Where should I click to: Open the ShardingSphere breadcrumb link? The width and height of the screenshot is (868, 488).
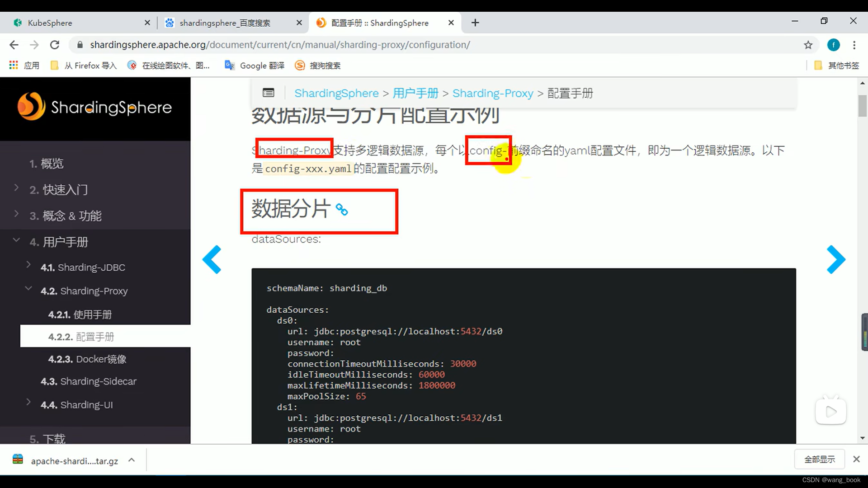click(x=336, y=93)
